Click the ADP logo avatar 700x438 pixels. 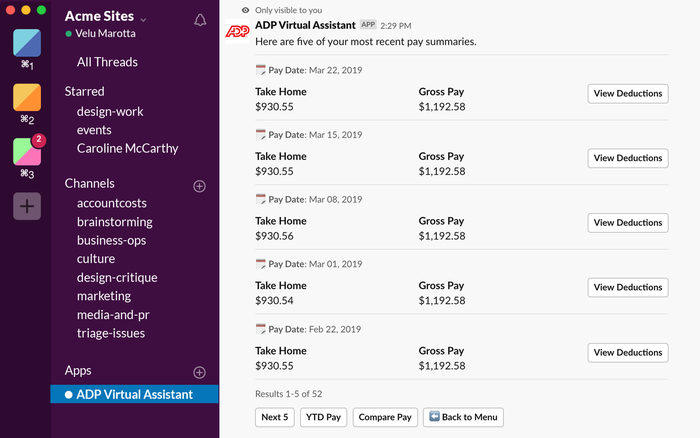click(x=237, y=31)
